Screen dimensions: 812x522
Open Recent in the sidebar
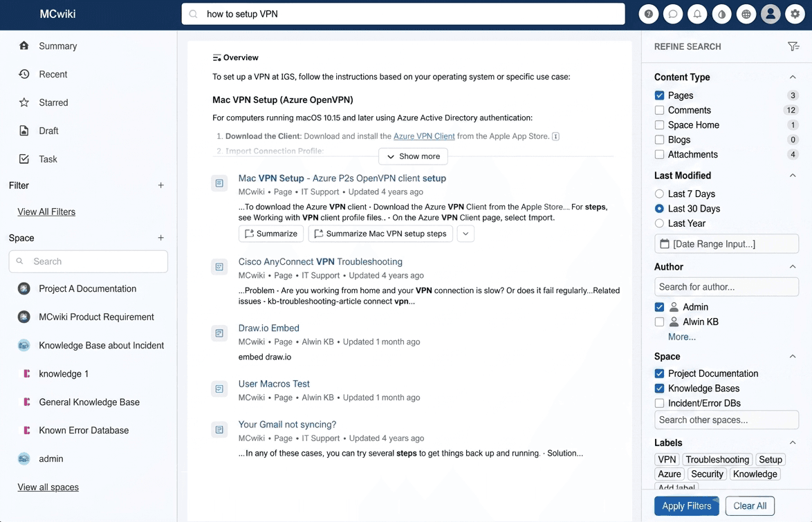(53, 74)
